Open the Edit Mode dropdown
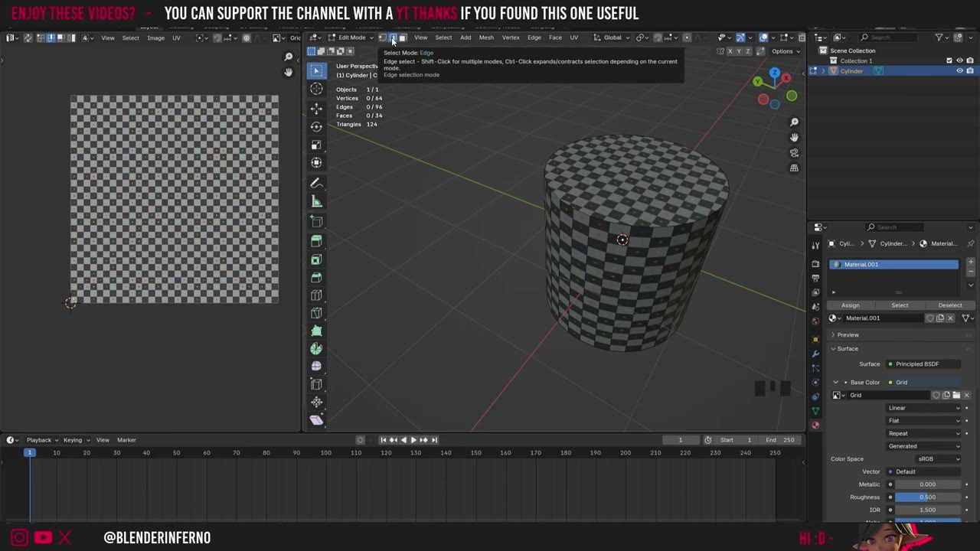 [x=351, y=37]
